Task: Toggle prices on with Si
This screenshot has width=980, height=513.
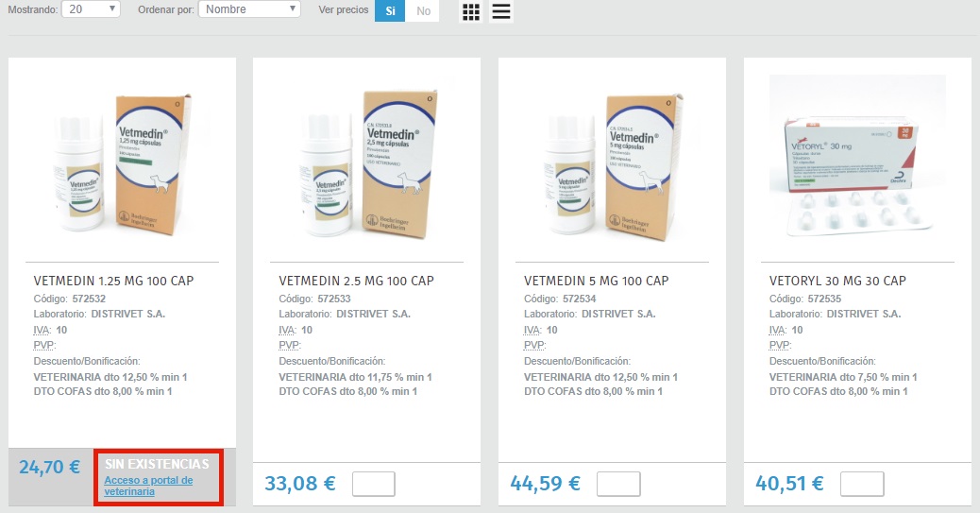Action: (x=390, y=10)
